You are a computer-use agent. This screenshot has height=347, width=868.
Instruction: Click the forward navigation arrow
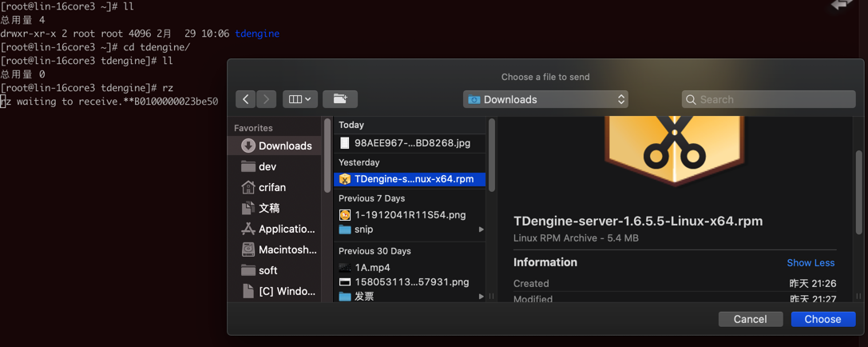point(267,99)
